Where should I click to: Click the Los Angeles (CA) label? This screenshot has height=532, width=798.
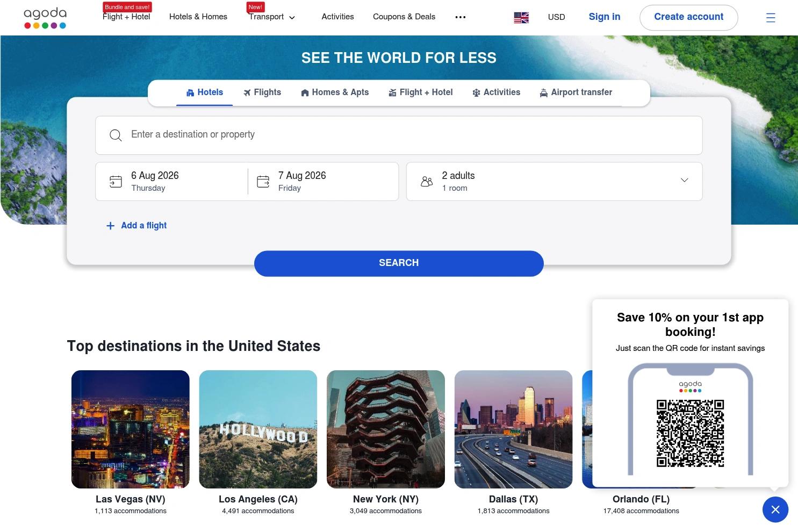click(258, 499)
